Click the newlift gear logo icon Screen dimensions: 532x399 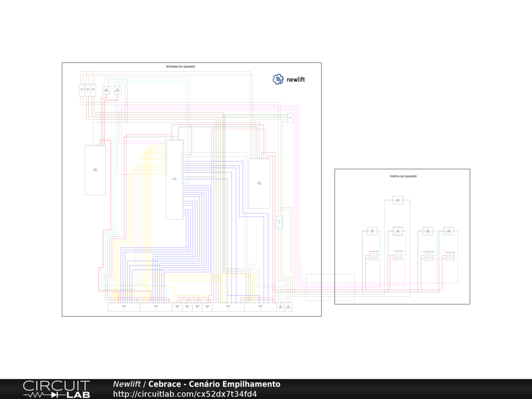pyautogui.click(x=278, y=79)
